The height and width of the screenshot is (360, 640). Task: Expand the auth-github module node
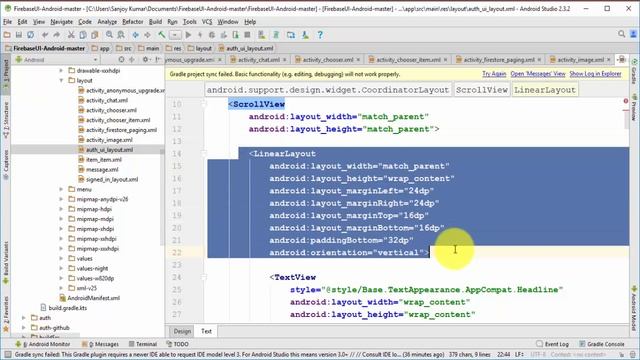pos(24,328)
